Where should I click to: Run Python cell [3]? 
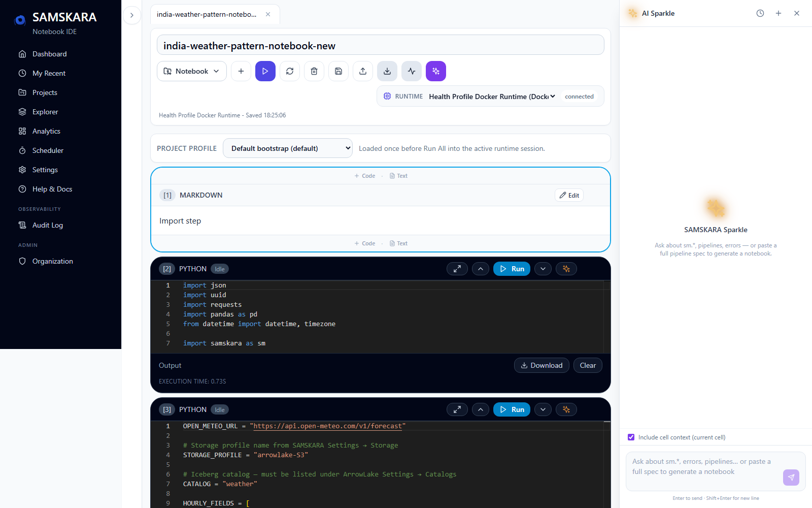click(x=512, y=409)
